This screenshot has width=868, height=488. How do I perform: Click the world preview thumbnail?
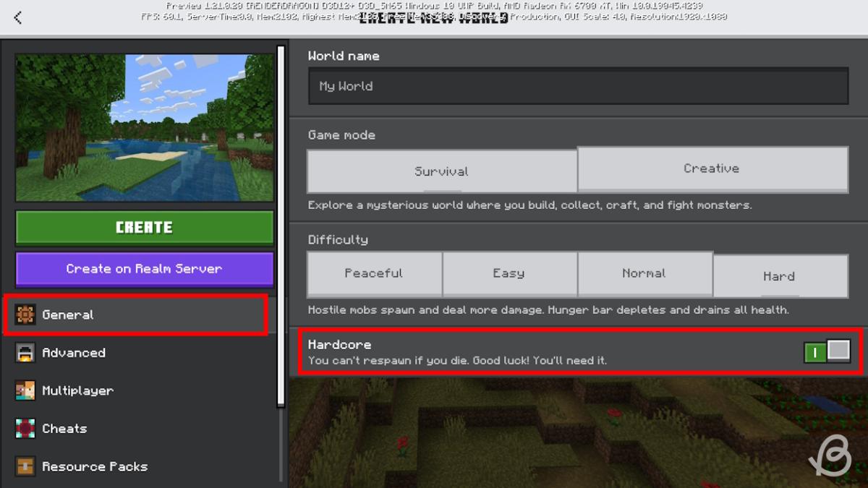(x=144, y=127)
